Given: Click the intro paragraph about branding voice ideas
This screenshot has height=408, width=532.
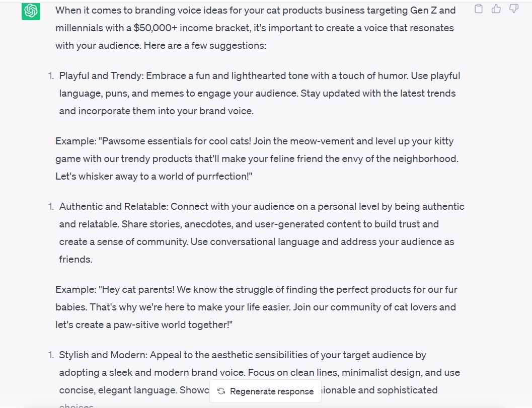Looking at the screenshot, I should click(x=255, y=28).
